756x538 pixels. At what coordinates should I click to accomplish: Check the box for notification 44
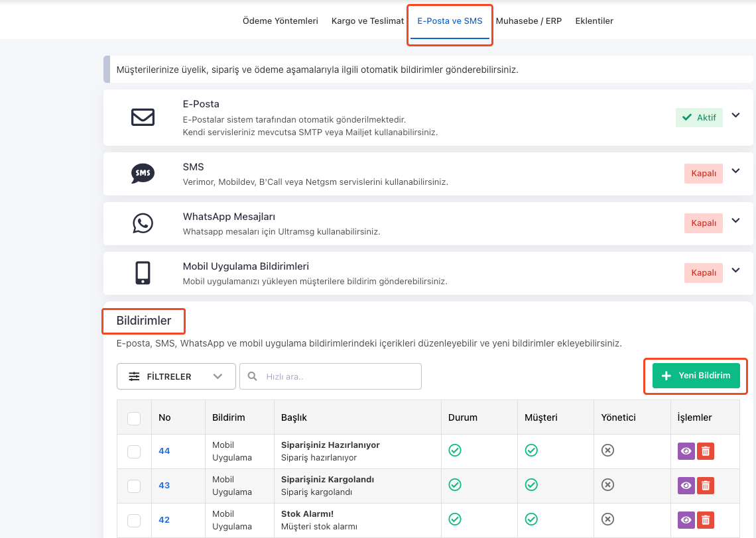(134, 452)
